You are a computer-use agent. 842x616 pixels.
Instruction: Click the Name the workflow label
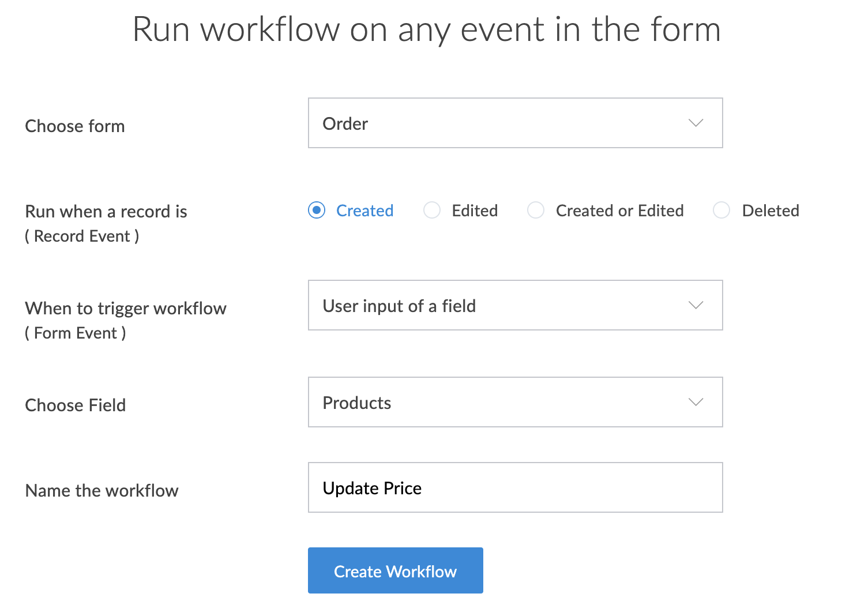point(102,490)
